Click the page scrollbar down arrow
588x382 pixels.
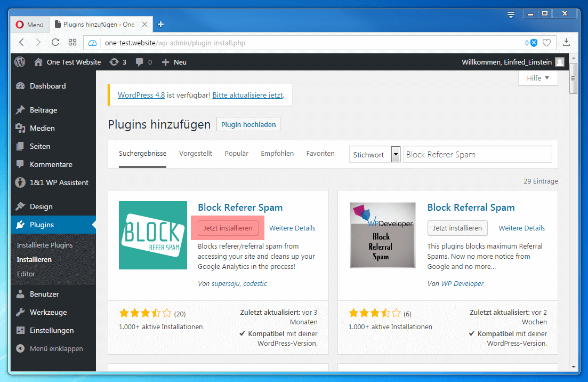[x=574, y=367]
